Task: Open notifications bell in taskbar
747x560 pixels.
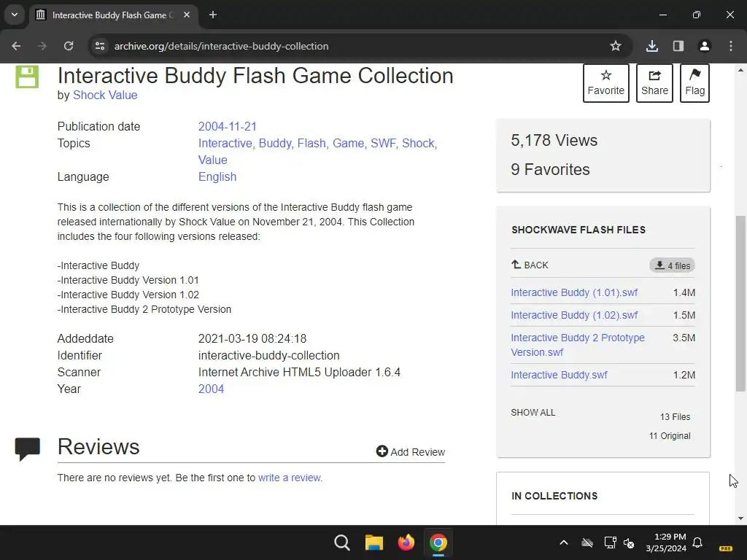Action: point(697,542)
